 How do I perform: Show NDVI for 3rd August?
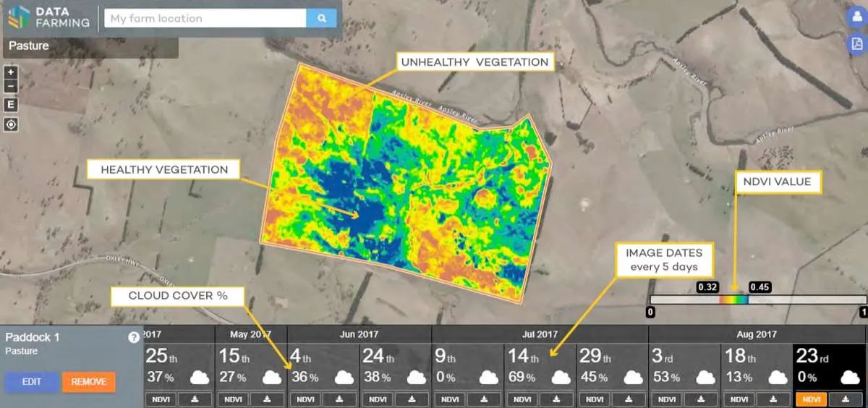coord(666,399)
